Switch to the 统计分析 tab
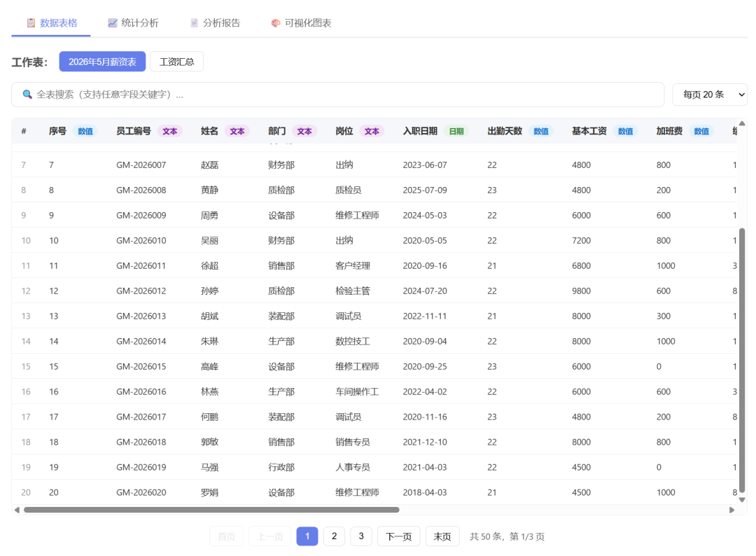 click(133, 22)
